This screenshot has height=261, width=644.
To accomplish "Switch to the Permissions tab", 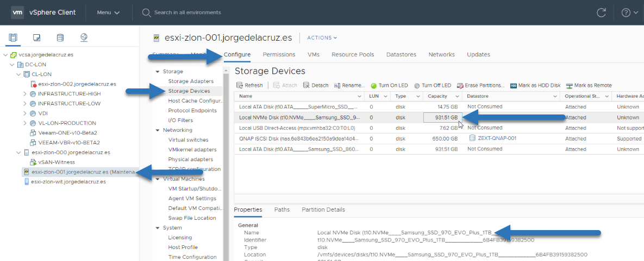I will coord(279,55).
